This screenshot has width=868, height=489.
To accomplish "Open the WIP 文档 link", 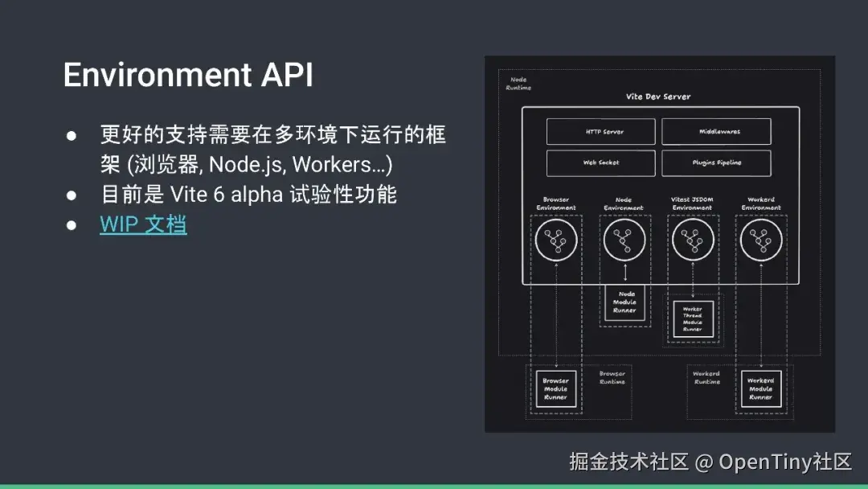I will (x=143, y=224).
